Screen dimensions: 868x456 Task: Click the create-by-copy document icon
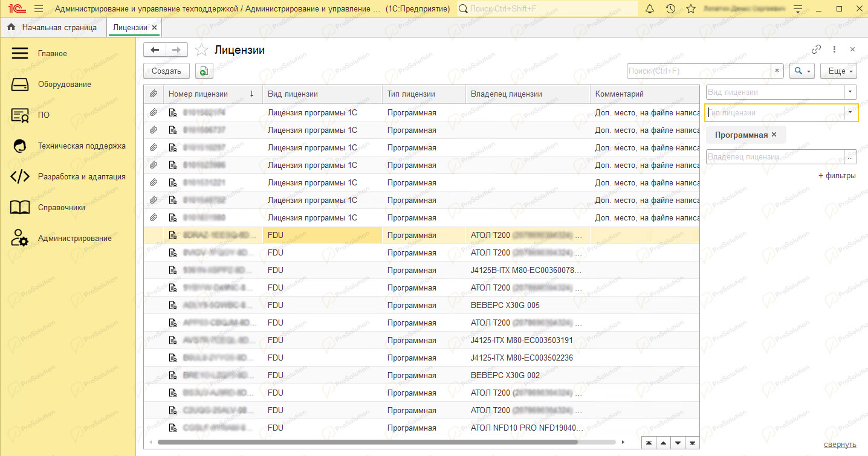pos(204,71)
